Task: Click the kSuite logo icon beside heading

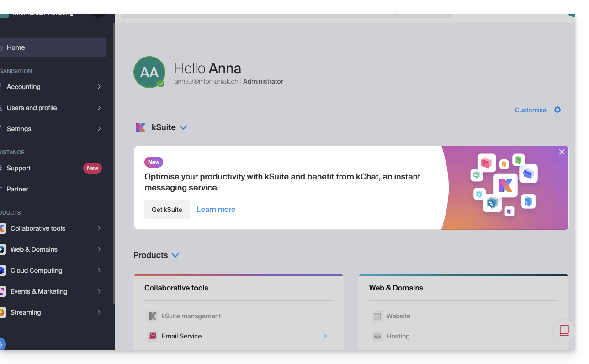Action: (141, 127)
